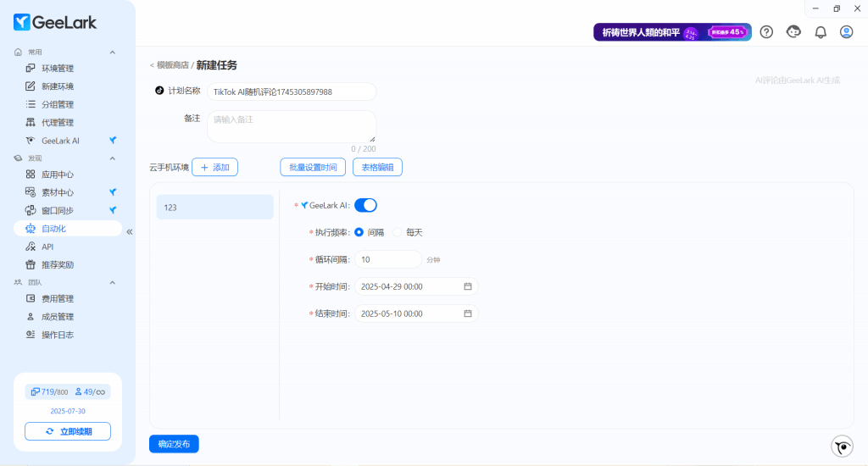Go to 素材中心 in sidebar
Viewport: 868px width, 466px height.
click(x=58, y=192)
